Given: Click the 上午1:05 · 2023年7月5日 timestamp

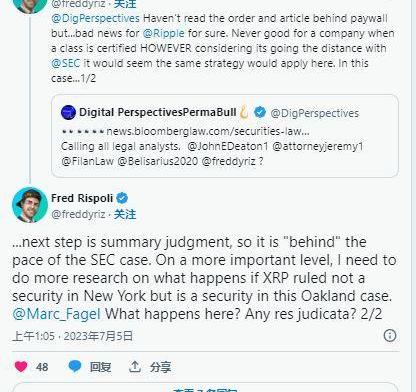Looking at the screenshot, I should (x=73, y=336).
